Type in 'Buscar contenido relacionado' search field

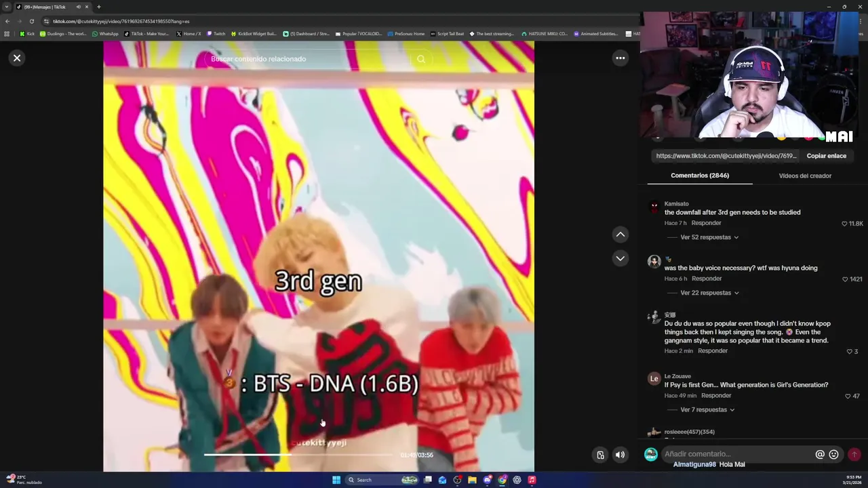[309, 59]
